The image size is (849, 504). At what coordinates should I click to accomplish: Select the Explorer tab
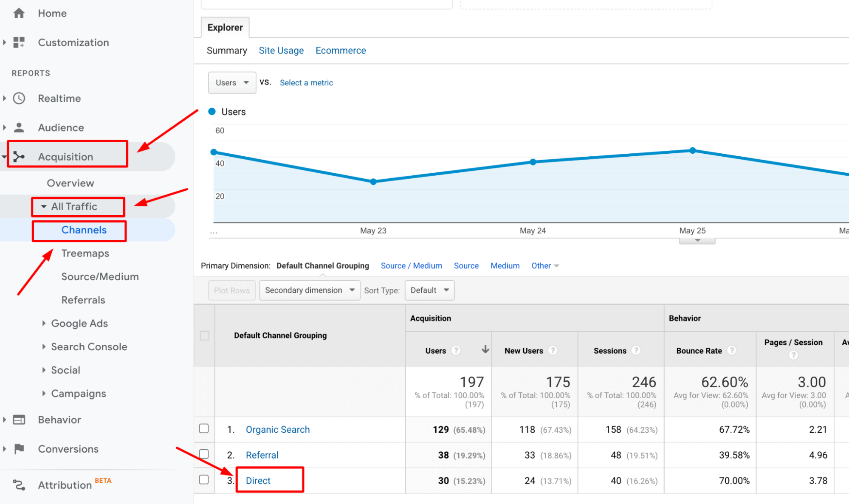[225, 28]
